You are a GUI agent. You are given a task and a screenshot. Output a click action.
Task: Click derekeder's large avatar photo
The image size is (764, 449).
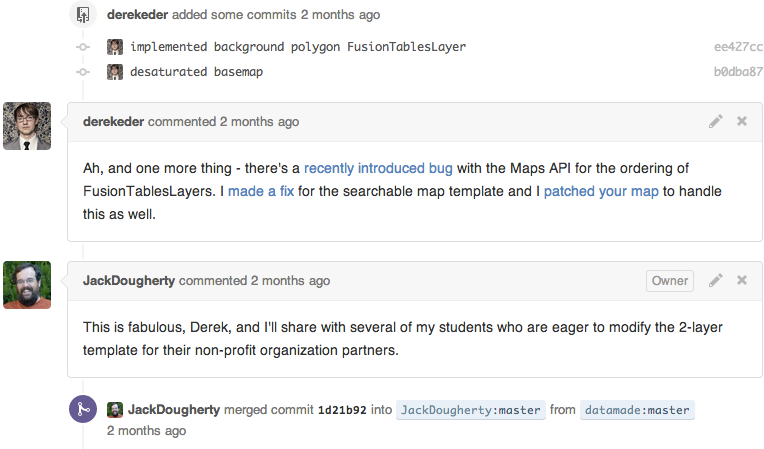pyautogui.click(x=27, y=126)
